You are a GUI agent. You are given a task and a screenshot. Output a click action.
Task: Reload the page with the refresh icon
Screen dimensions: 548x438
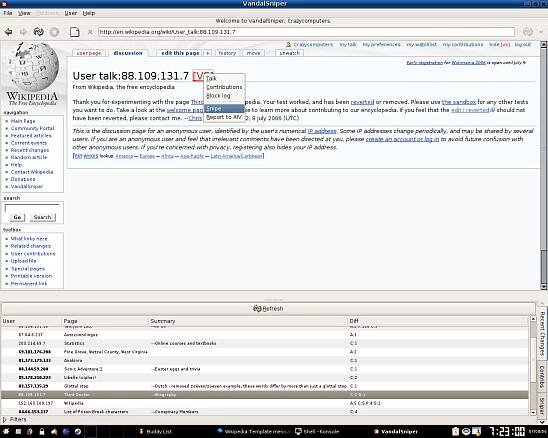(38, 32)
